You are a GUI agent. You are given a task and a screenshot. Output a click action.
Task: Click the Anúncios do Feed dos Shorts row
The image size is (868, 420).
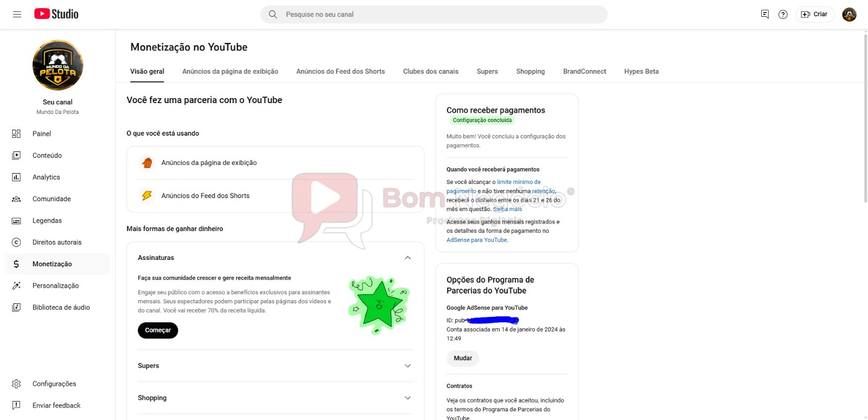point(276,196)
